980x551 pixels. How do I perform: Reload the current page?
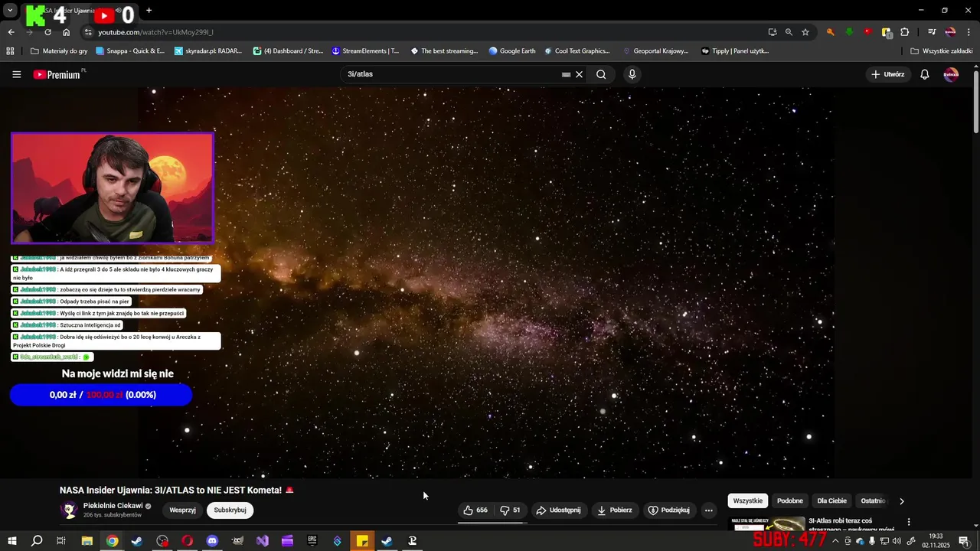click(47, 32)
